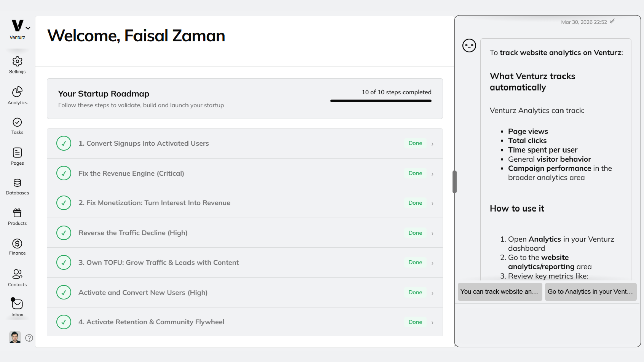Open the Products section
Viewport: 644px width, 362px height.
point(17,216)
